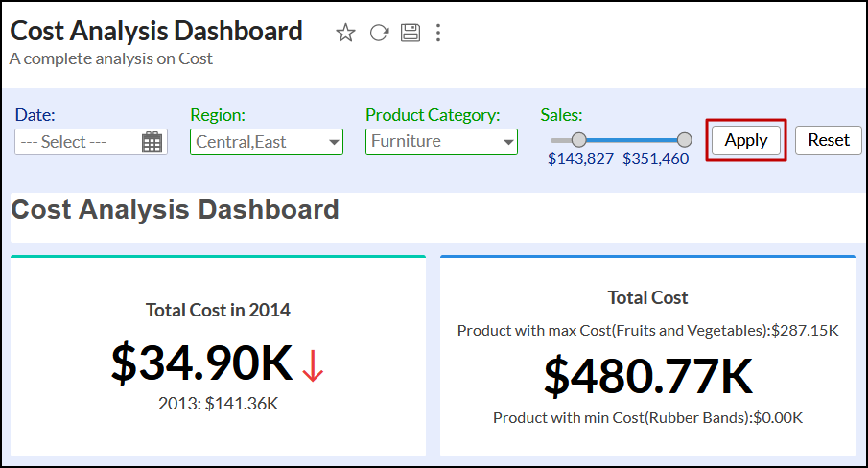
Task: Click the $34.90K cost figure
Action: coord(201,363)
